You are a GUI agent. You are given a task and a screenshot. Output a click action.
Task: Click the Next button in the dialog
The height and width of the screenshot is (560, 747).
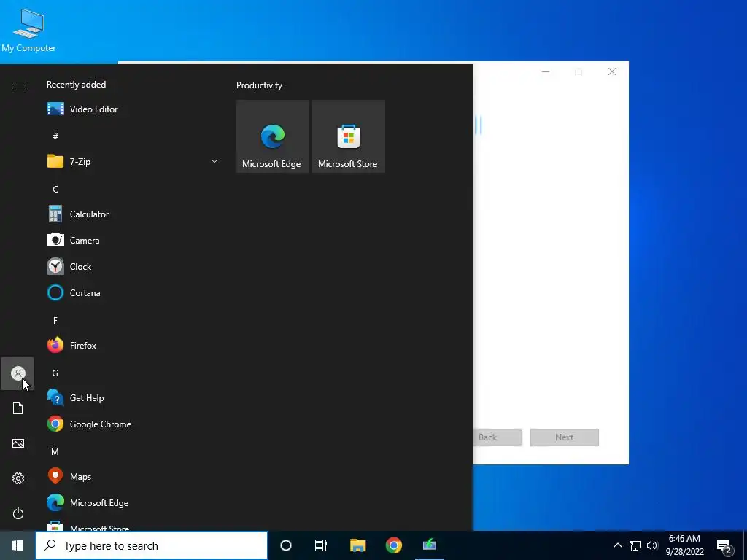565,437
